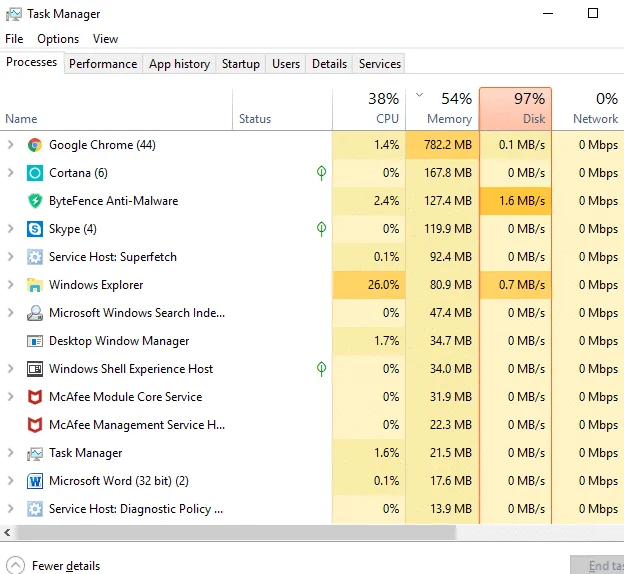
Task: Click the Skype process icon
Action: (x=35, y=229)
